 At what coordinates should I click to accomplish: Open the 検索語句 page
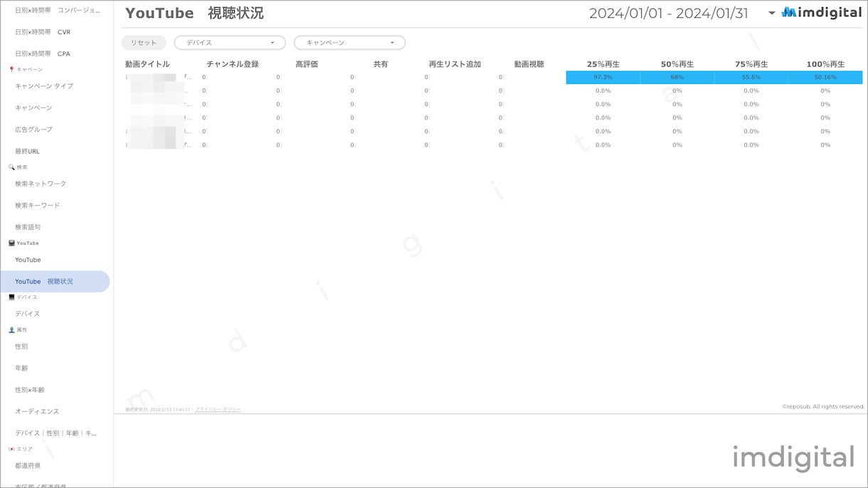coord(28,228)
